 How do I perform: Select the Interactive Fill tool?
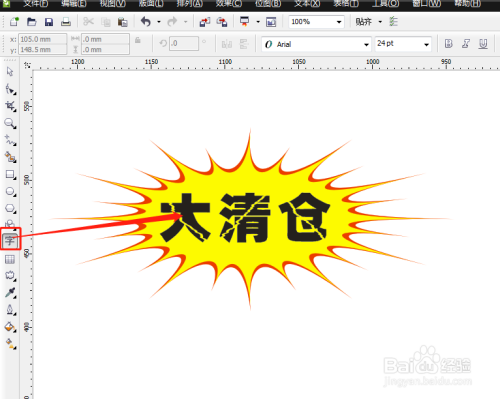coord(10,344)
